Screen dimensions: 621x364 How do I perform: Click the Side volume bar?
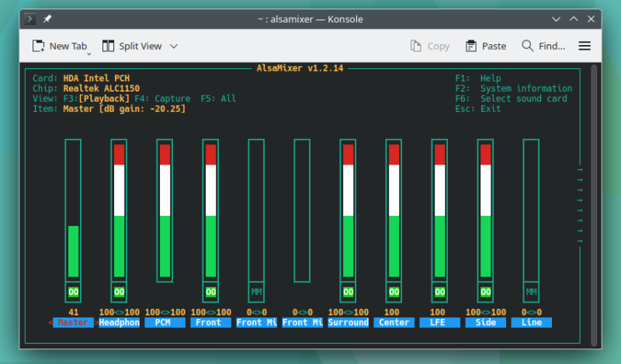(x=486, y=210)
